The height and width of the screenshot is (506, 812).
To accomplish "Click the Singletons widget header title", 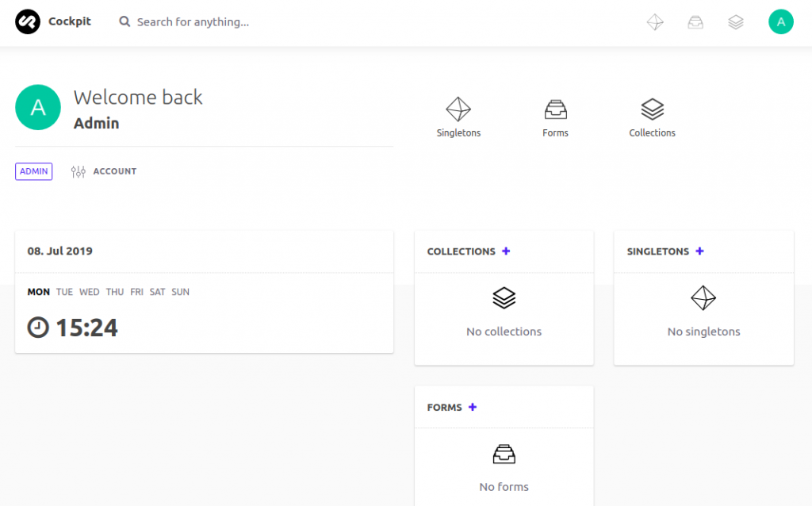I will 657,251.
